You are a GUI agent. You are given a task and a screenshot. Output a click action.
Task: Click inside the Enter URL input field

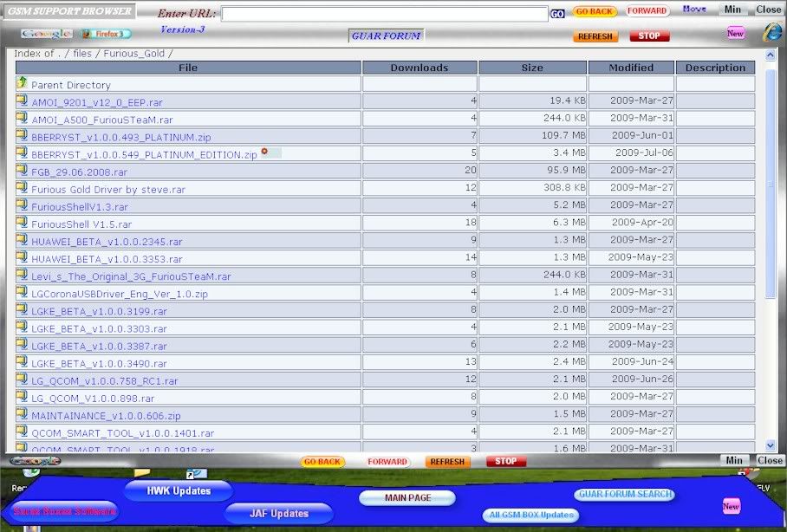(x=385, y=14)
